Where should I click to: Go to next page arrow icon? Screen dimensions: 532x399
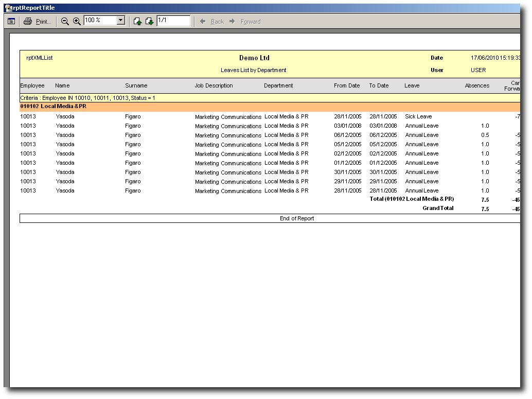pos(149,22)
